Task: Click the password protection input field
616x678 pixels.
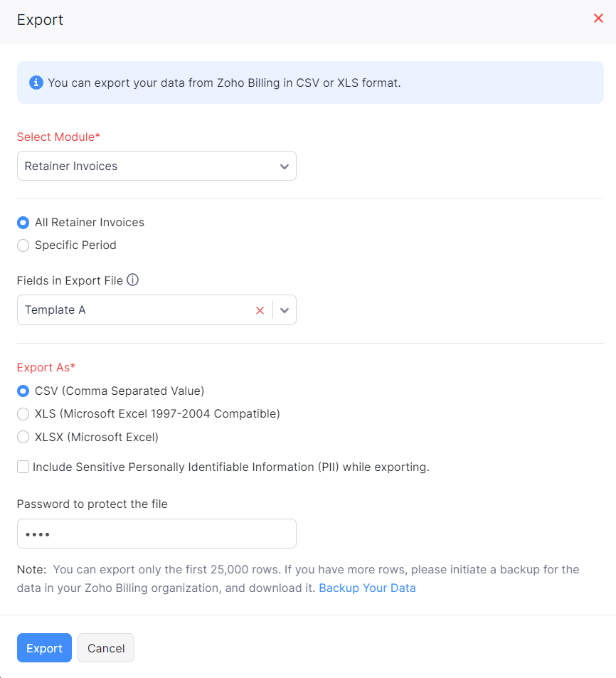Action: point(156,533)
